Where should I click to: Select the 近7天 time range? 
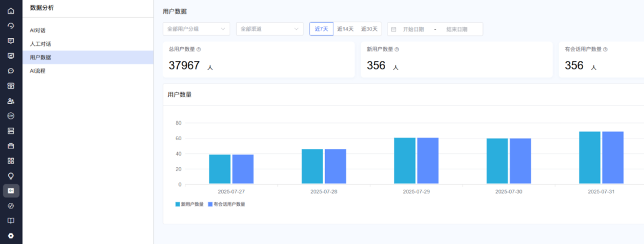pyautogui.click(x=321, y=29)
